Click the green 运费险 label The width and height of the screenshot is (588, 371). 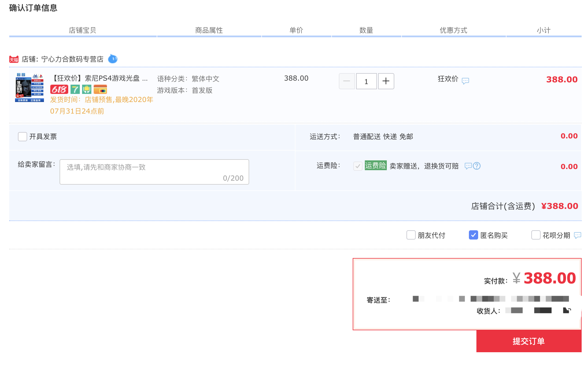pos(376,166)
